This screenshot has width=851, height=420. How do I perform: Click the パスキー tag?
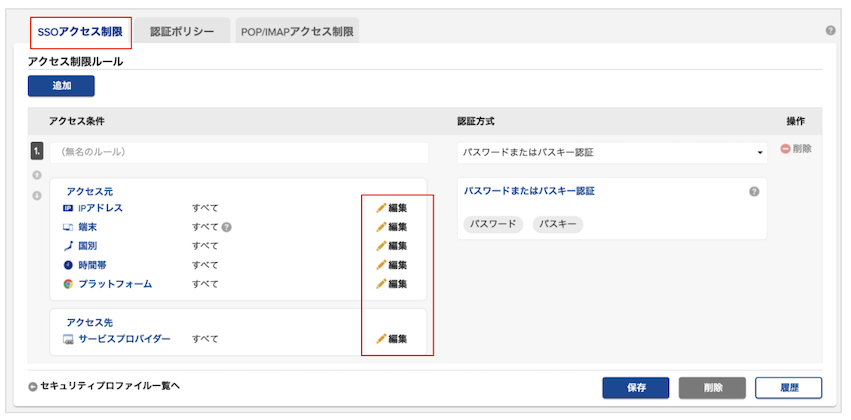point(558,224)
